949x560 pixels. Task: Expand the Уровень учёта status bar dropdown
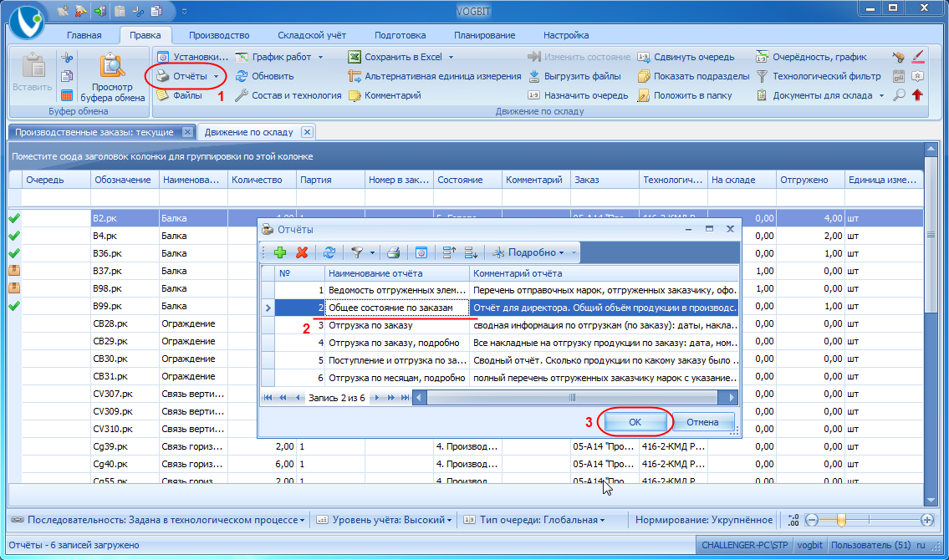coord(385,520)
